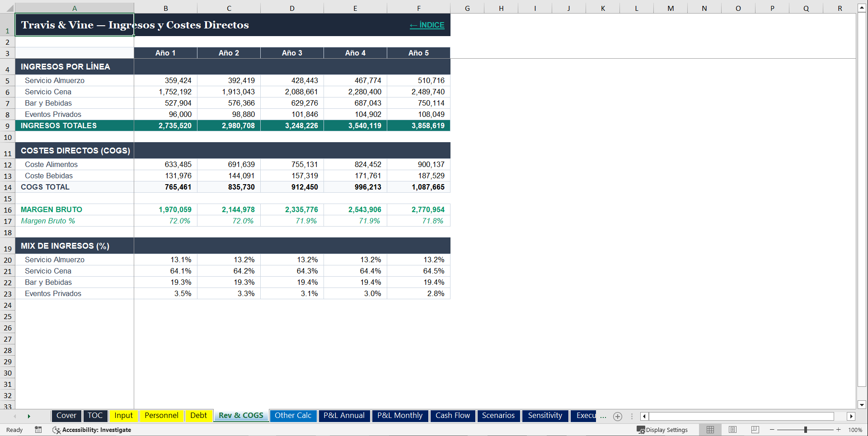Click zoom in plus button
Image resolution: width=868 pixels, height=436 pixels.
[x=839, y=430]
